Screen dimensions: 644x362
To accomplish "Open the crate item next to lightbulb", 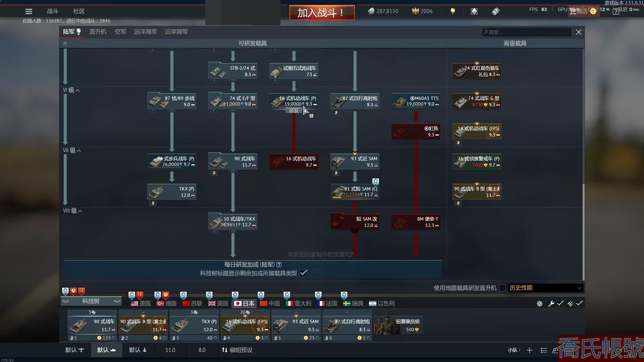I will click(474, 11).
